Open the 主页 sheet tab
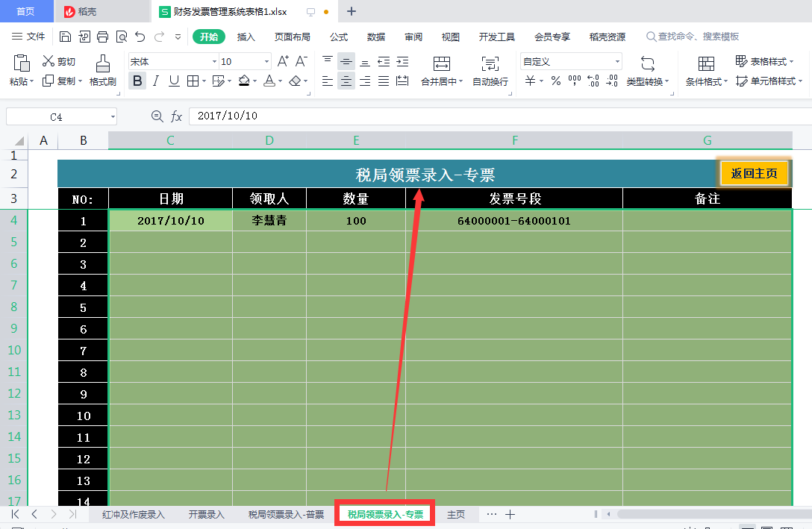Screen dimensions: 812x529 coord(456,515)
